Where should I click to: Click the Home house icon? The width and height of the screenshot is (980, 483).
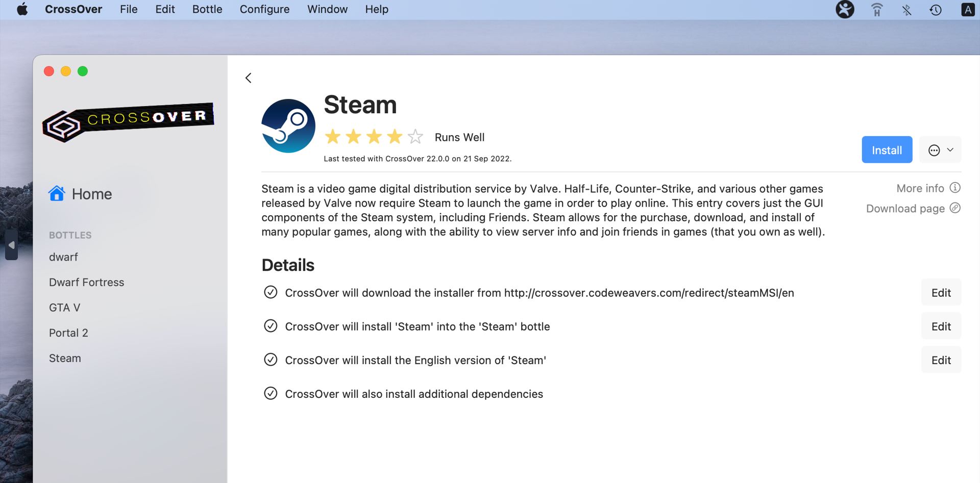pos(57,194)
